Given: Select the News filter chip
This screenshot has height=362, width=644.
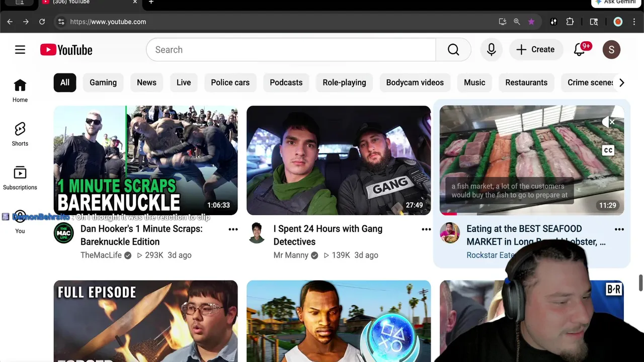Looking at the screenshot, I should click(x=146, y=82).
